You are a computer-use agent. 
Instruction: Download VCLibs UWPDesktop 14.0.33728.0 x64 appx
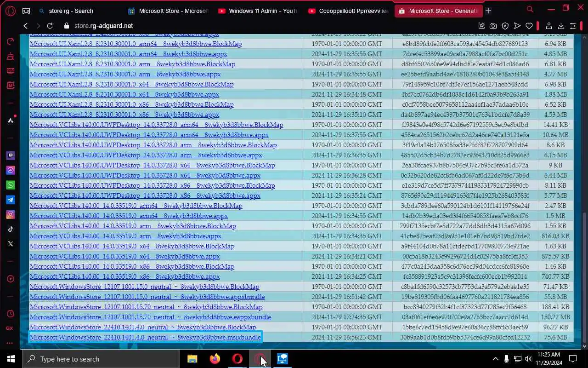tap(145, 175)
